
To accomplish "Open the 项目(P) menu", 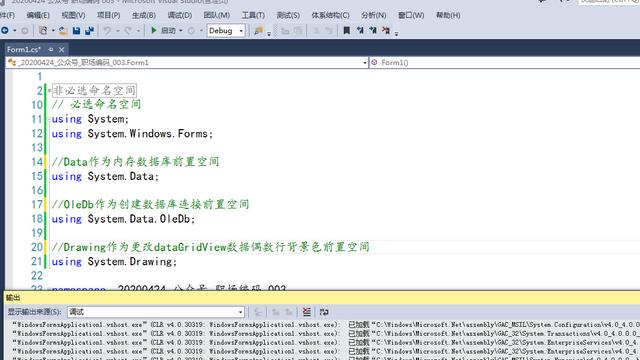I will point(109,15).
